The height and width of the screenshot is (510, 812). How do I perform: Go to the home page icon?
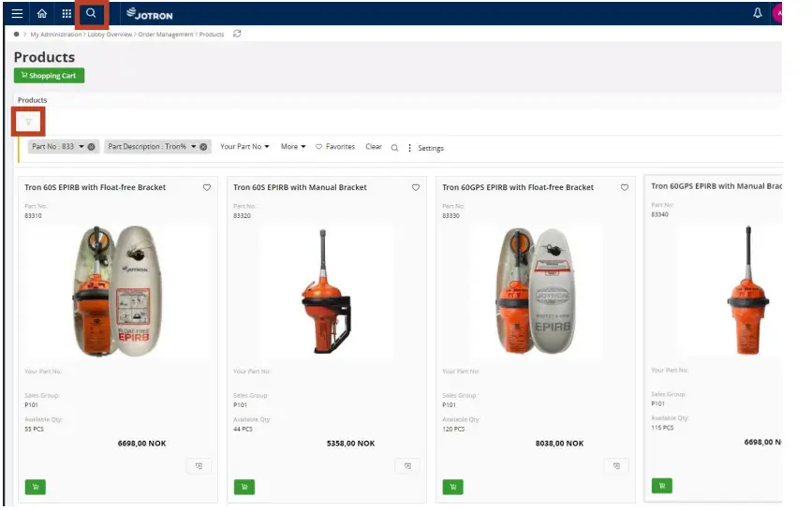(x=42, y=13)
